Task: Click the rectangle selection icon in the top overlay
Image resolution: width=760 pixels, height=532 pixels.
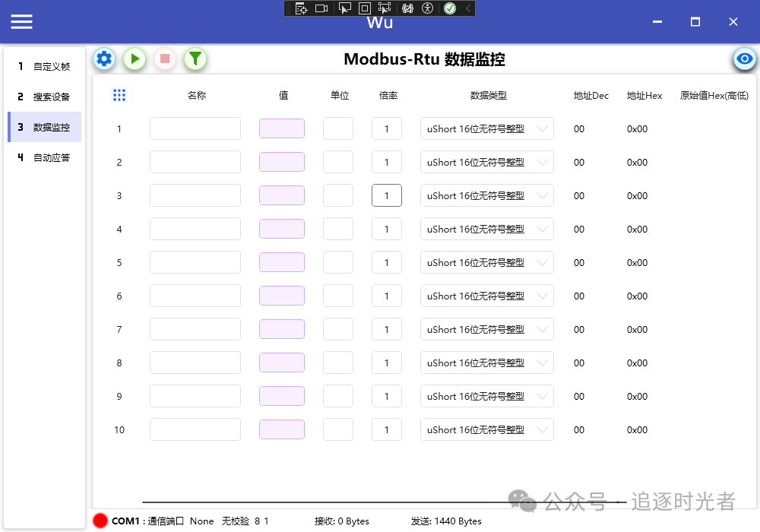Action: point(365,8)
